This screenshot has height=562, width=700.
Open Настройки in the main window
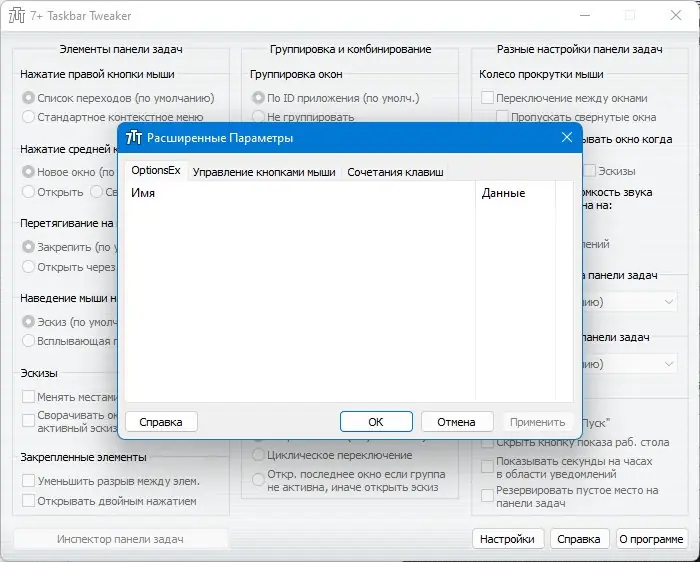[508, 539]
